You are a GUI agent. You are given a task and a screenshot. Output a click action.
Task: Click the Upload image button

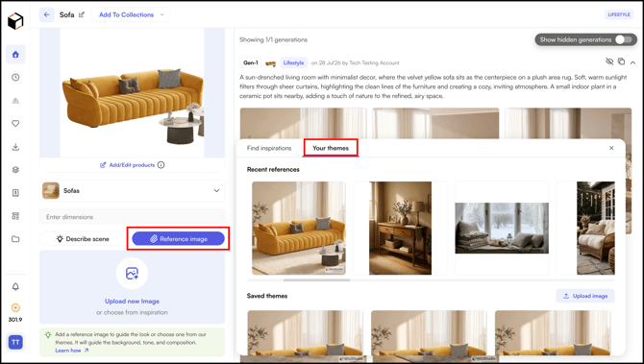(585, 296)
